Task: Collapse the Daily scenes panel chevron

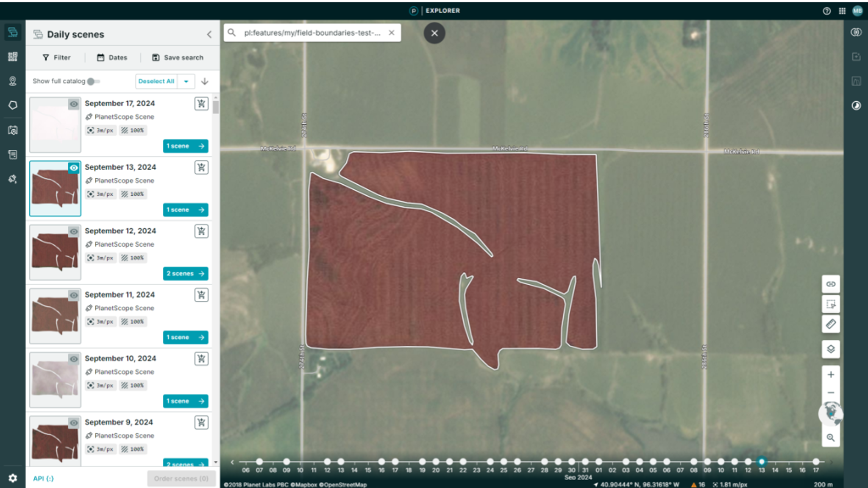Action: point(209,34)
